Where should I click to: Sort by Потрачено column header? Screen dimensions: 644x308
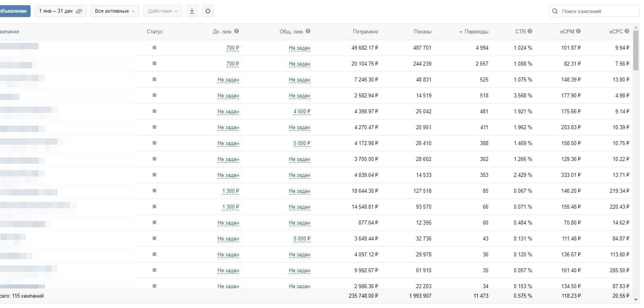(365, 31)
